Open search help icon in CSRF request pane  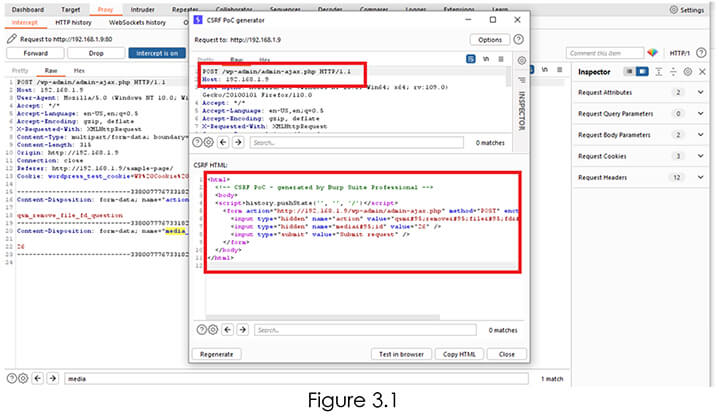click(x=197, y=142)
